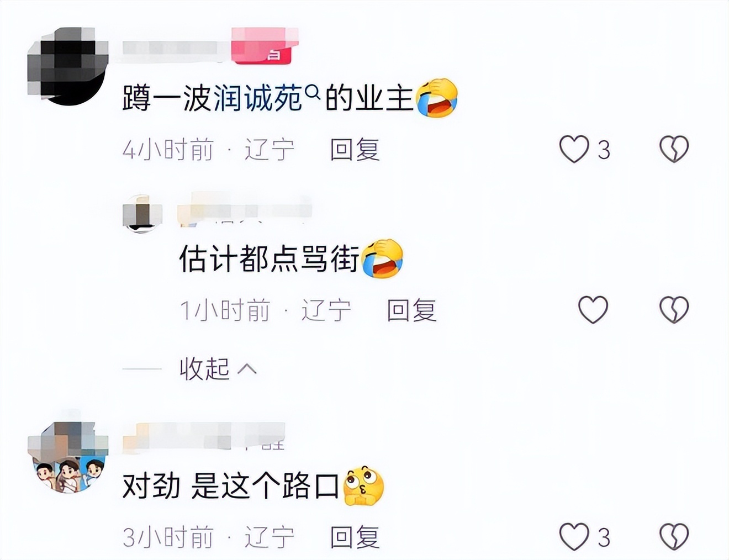Screen dimensions: 729x560
Task: Search 润诚苑 via magnifier icon
Action: pyautogui.click(x=313, y=93)
